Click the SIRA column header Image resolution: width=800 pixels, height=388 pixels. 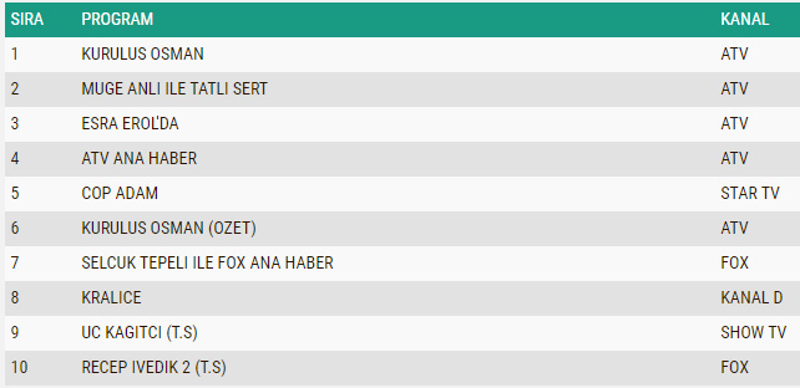click(27, 19)
